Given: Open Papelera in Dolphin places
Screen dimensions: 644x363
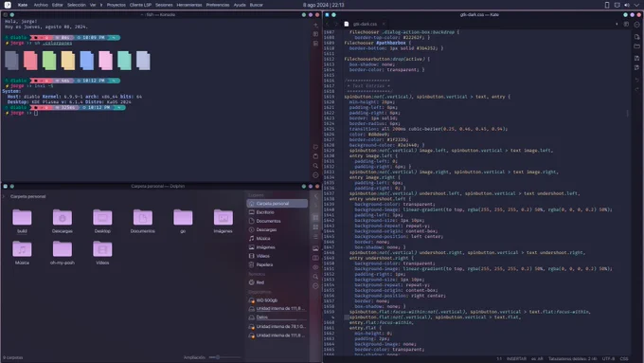Looking at the screenshot, I should tap(277, 264).
